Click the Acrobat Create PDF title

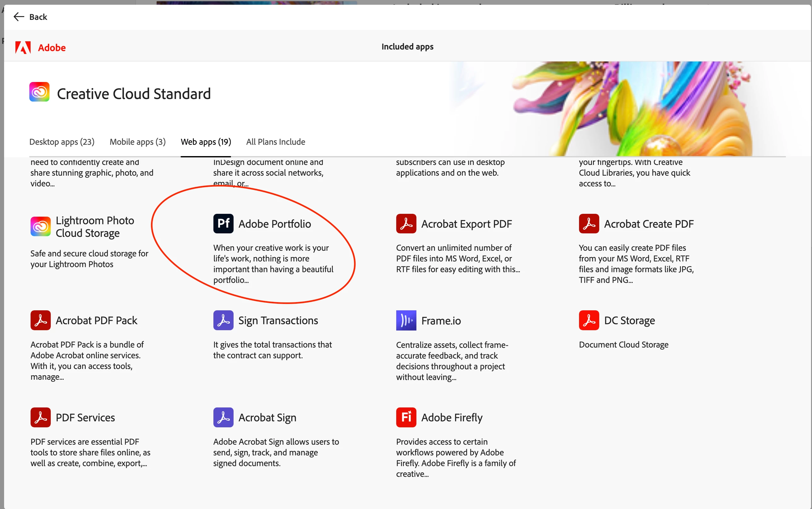click(x=648, y=224)
